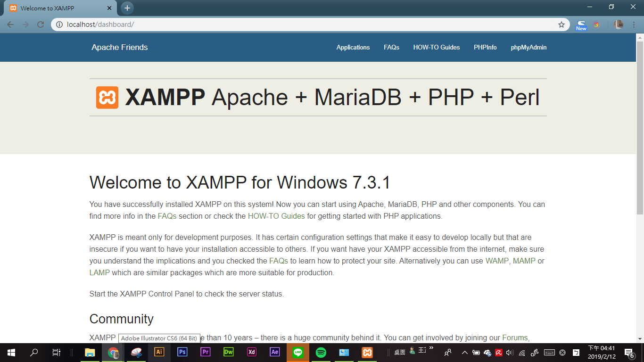644x362 pixels.
Task: Open the volume speaker tray icon
Action: pyautogui.click(x=510, y=353)
